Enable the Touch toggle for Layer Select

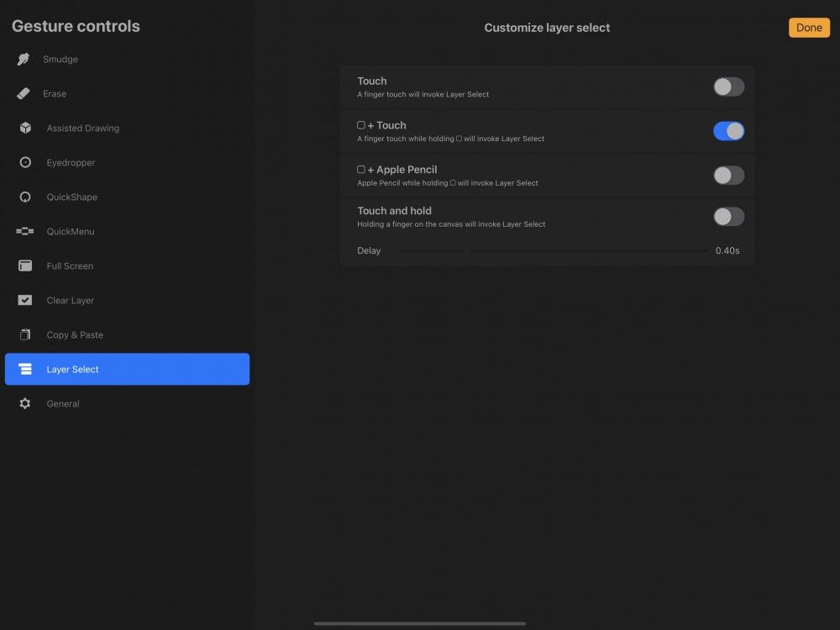click(727, 87)
